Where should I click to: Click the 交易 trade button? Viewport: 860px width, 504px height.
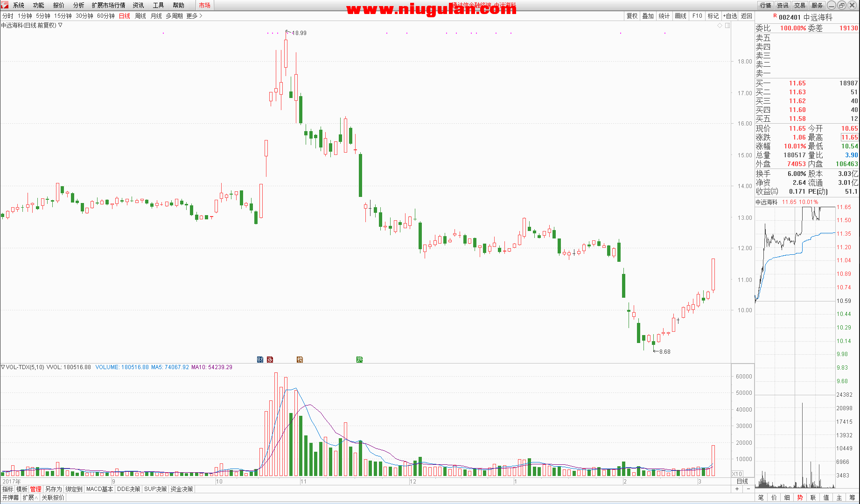tap(800, 5)
